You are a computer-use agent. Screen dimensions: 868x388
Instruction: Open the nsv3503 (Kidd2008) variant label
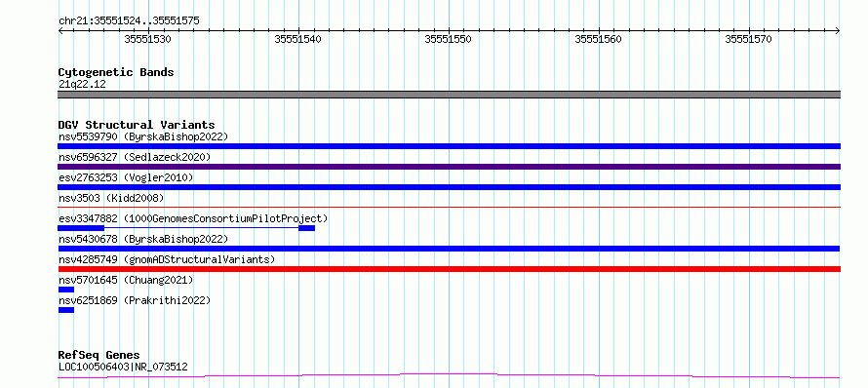click(x=111, y=198)
